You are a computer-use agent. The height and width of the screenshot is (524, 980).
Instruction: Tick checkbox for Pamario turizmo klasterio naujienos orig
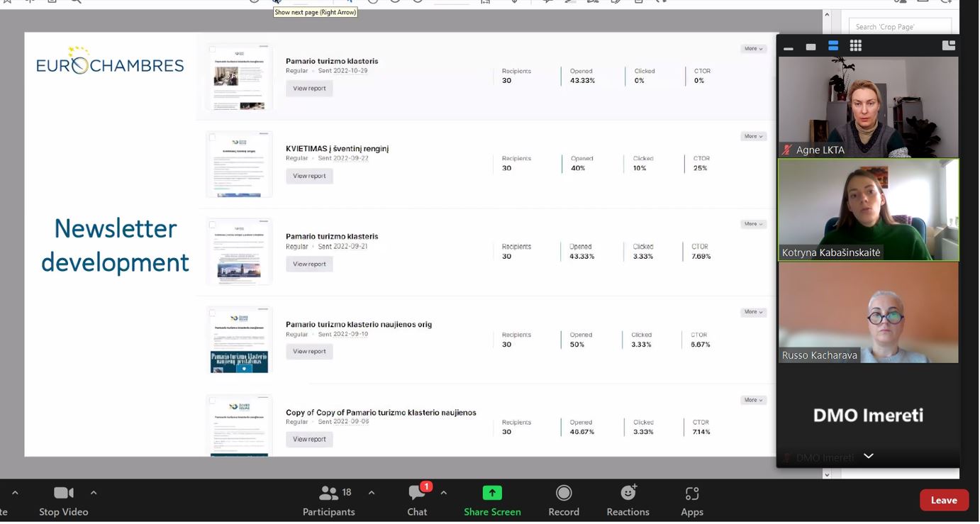[x=212, y=312]
